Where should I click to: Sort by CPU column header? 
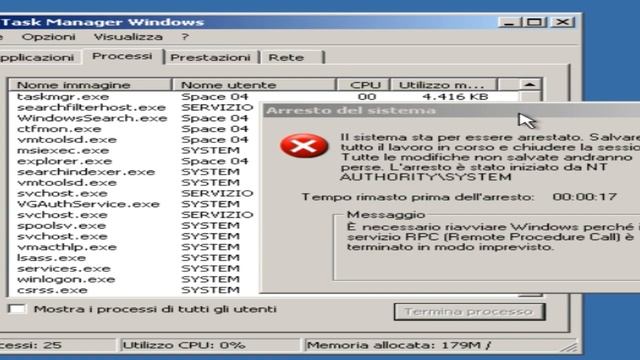click(x=364, y=85)
